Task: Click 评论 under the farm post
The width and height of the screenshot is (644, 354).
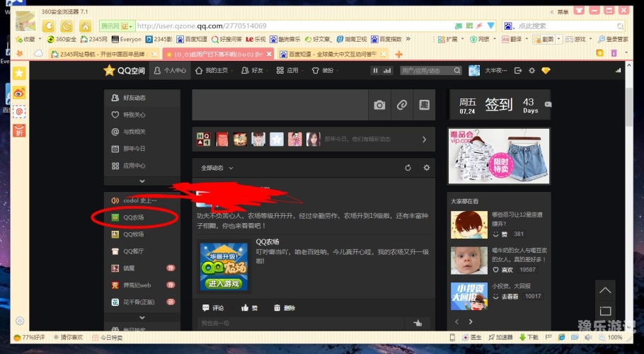Action: tap(213, 307)
